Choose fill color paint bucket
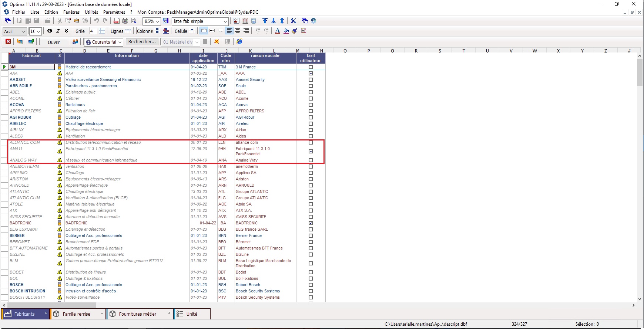This screenshot has height=329, width=644. [x=286, y=31]
